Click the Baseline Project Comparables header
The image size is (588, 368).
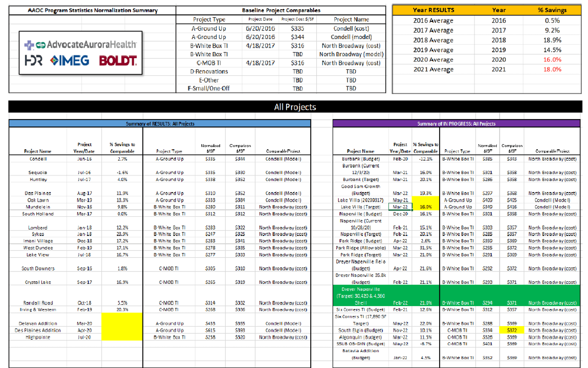tap(281, 10)
